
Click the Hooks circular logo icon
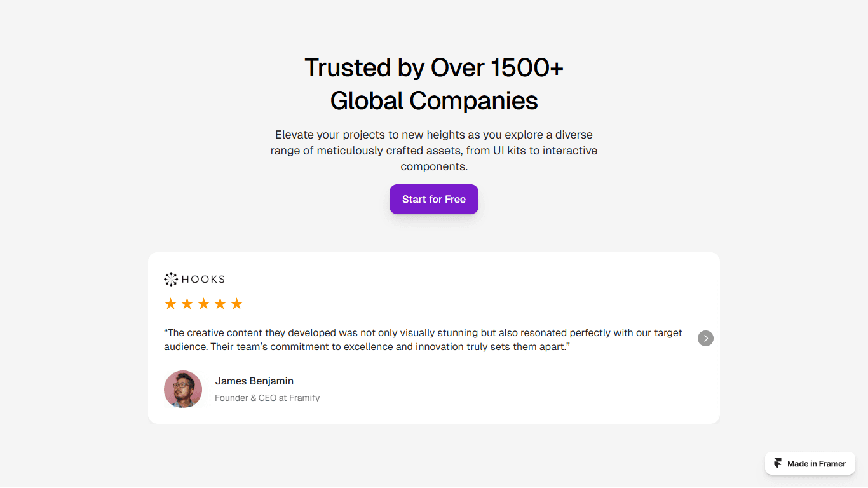[x=171, y=279]
